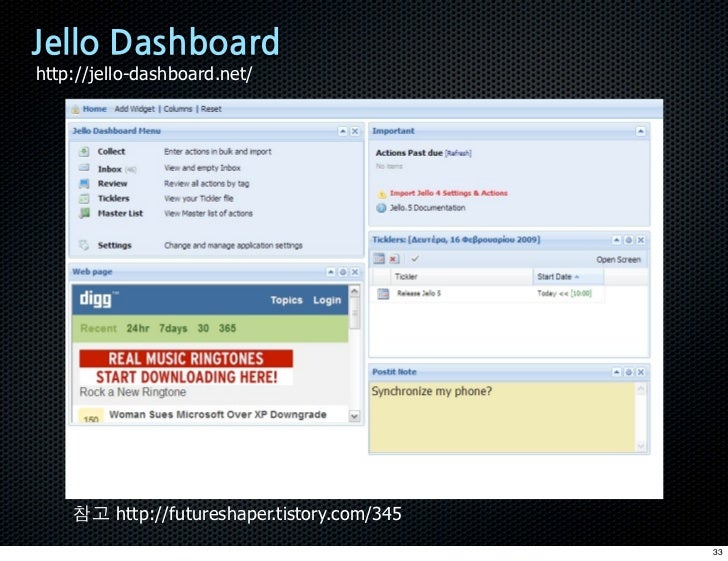Open the Collect menu entry
This screenshot has width=728, height=561.
(111, 151)
